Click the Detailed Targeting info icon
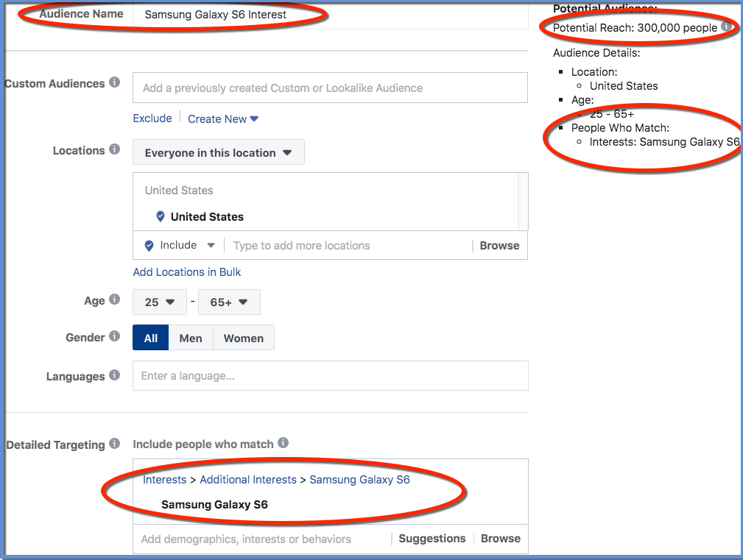The width and height of the screenshot is (743, 560). (x=114, y=444)
